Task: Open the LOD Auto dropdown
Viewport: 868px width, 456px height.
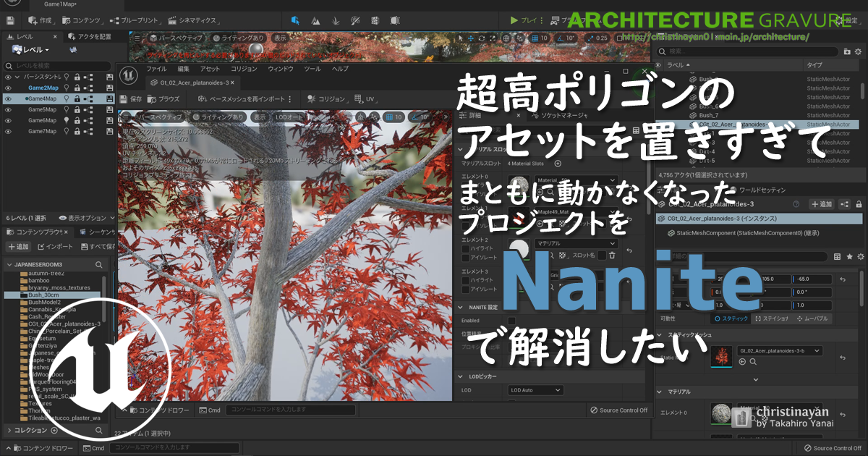Action: point(535,390)
